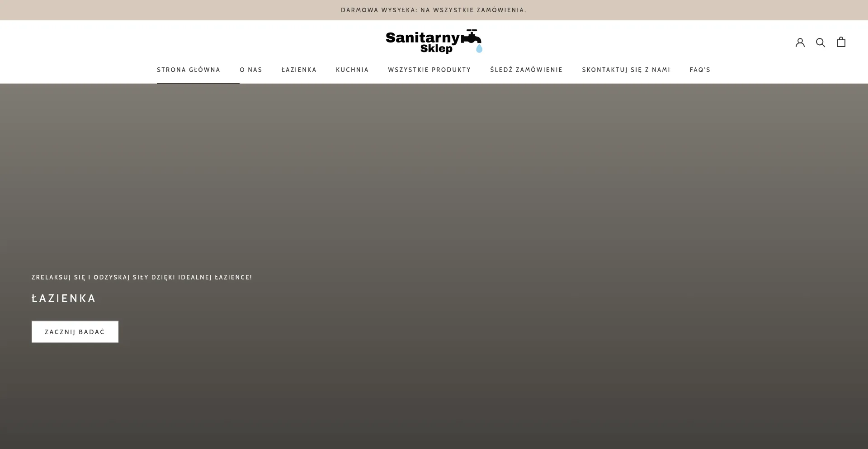This screenshot has height=449, width=868.
Task: Open the shopping bag cart icon
Action: (x=840, y=42)
